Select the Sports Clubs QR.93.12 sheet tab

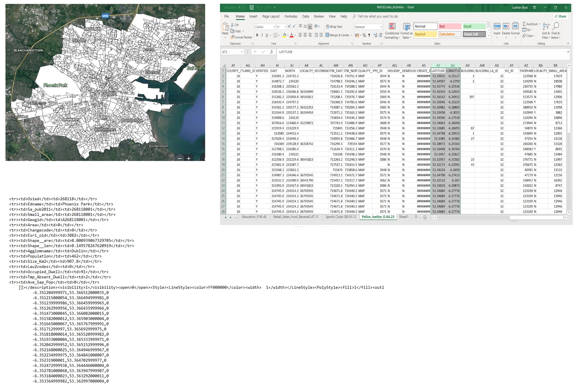tap(341, 217)
